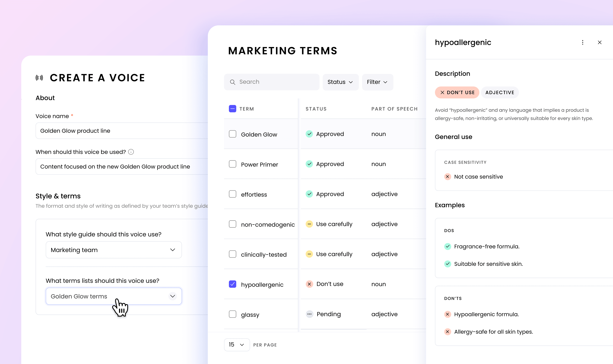The image size is (613, 364).
Task: Check the clinically-tested term checkbox
Action: pyautogui.click(x=232, y=254)
